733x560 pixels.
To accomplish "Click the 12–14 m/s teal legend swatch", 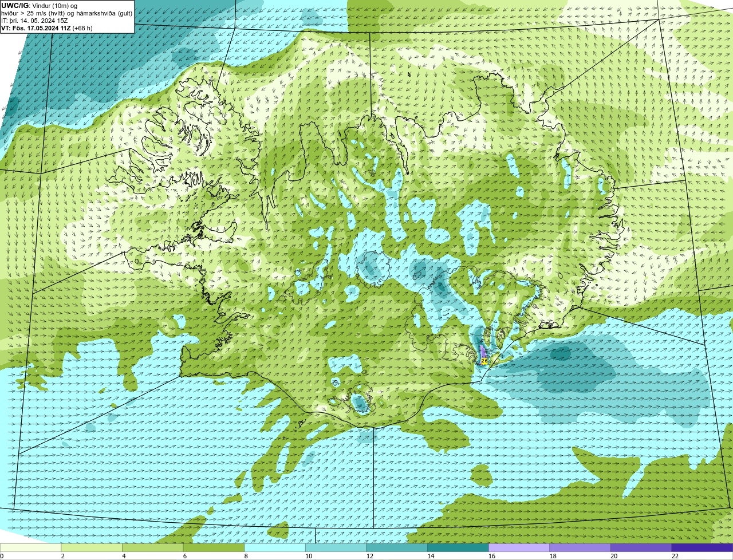I will point(397,547).
